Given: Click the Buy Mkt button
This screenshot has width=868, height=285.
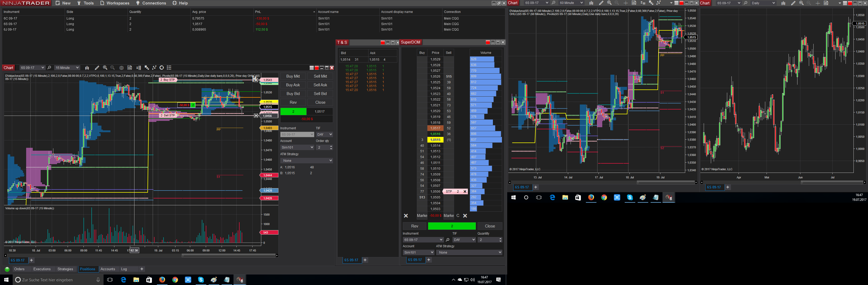Looking at the screenshot, I should tap(293, 76).
